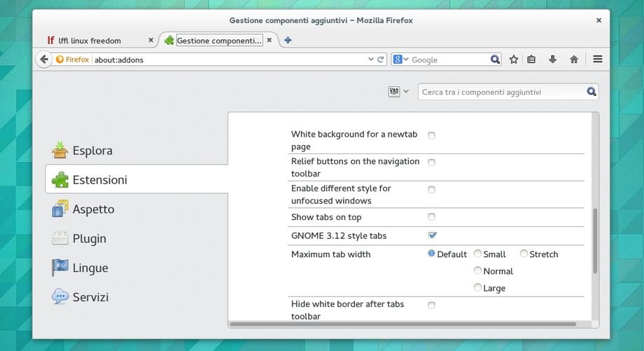Uncheck GNOME 3.12 style tabs
The width and height of the screenshot is (644, 351).
[x=432, y=235]
